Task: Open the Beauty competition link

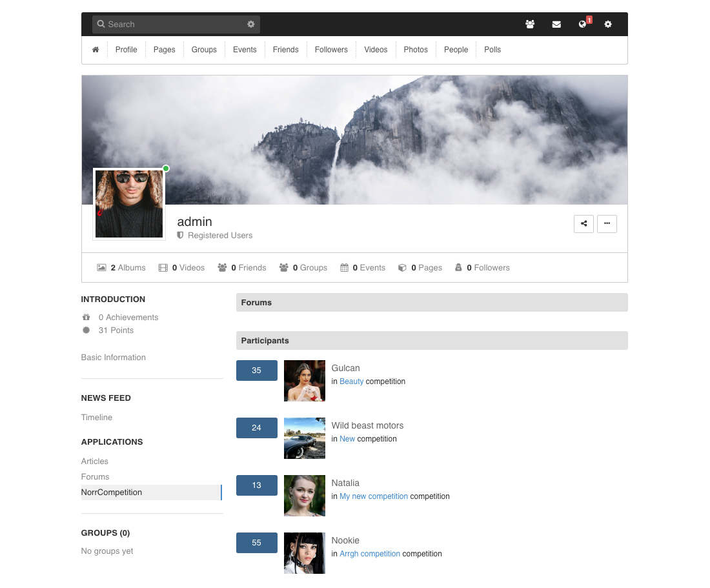Action: click(x=352, y=381)
